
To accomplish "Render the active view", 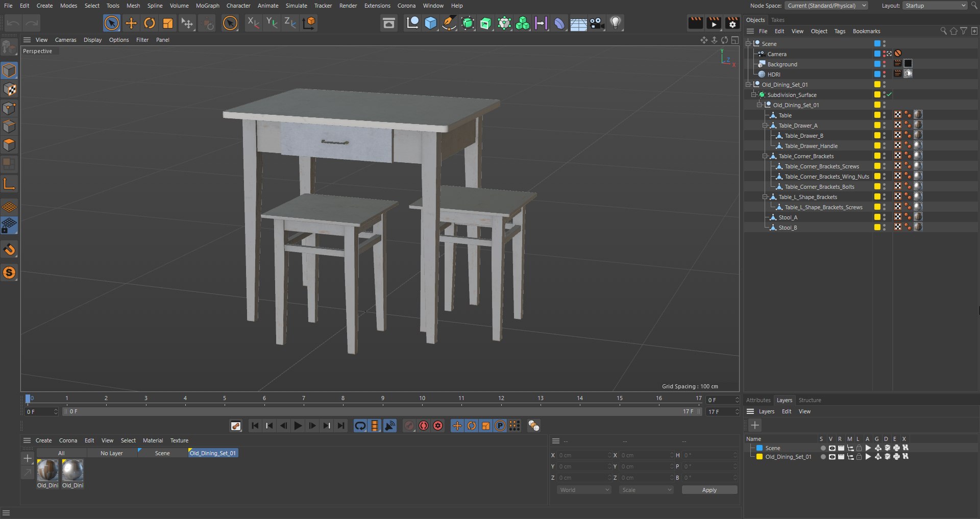I will [695, 23].
